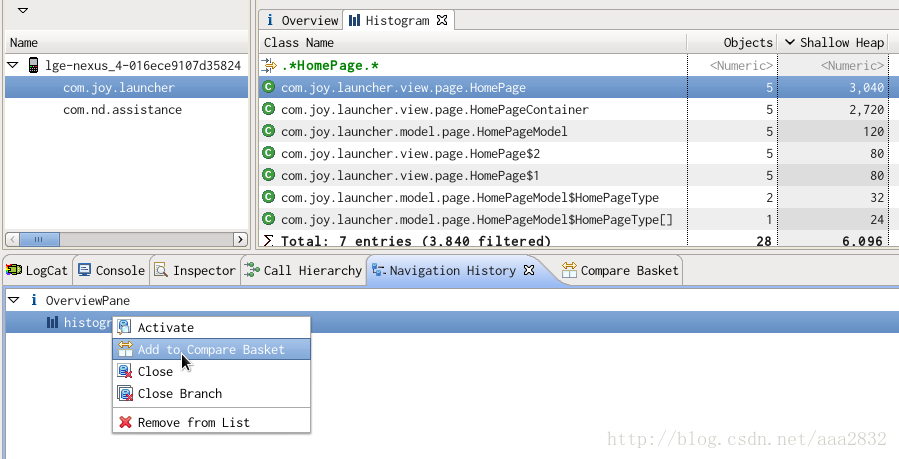The width and height of the screenshot is (899, 459).
Task: Select the com.joy.launcher.view.page.HomePage row
Action: [x=579, y=88]
